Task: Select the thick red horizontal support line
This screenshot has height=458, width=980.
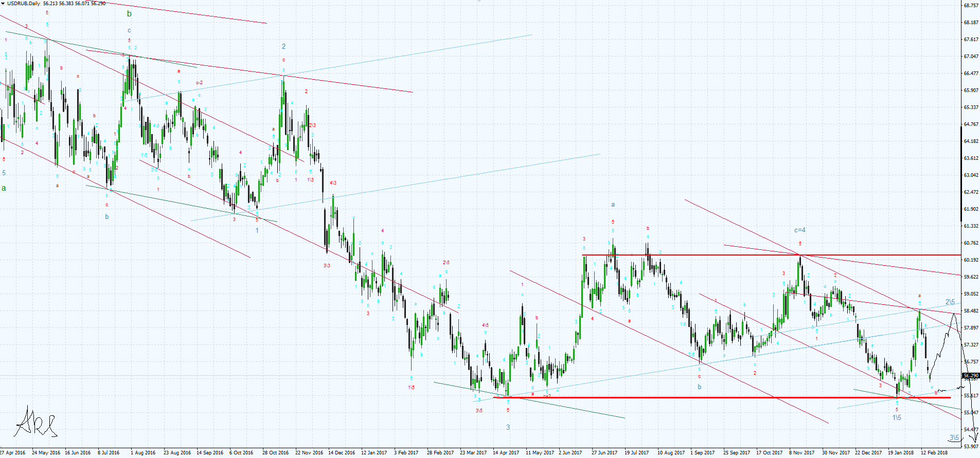Action: click(x=722, y=397)
